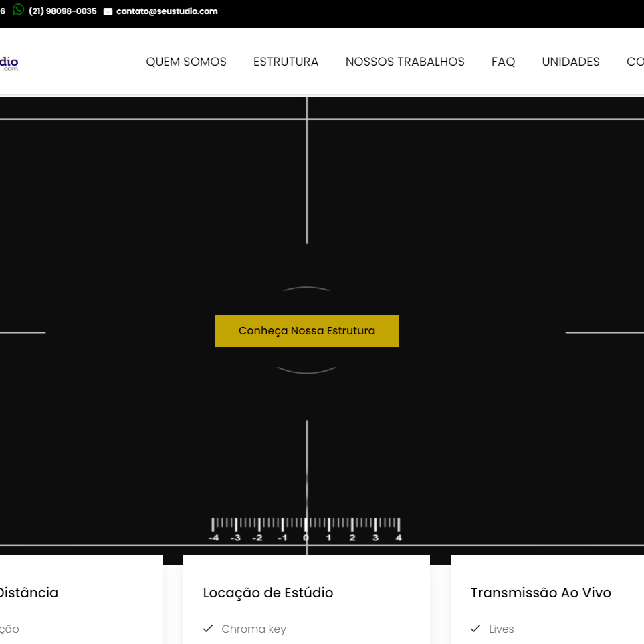Click the seustudio.com logo
This screenshot has width=644, height=644.
[9, 64]
